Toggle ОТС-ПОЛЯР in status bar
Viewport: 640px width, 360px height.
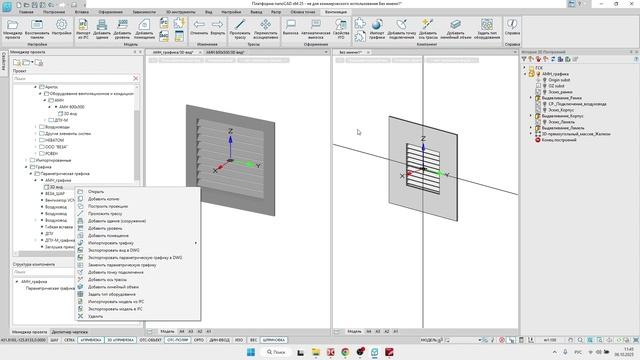(x=178, y=340)
